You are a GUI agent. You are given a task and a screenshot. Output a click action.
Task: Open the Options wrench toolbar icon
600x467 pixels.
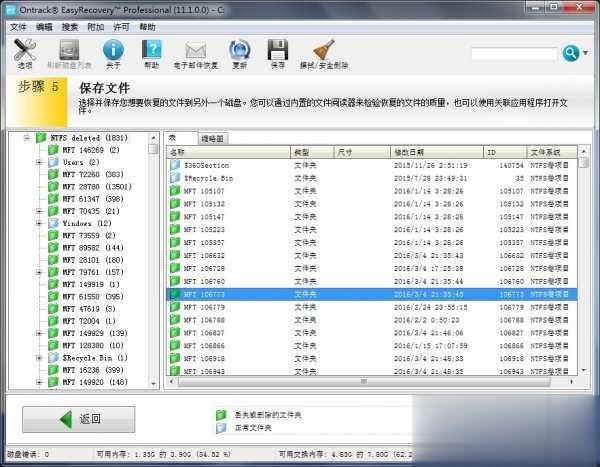point(25,50)
